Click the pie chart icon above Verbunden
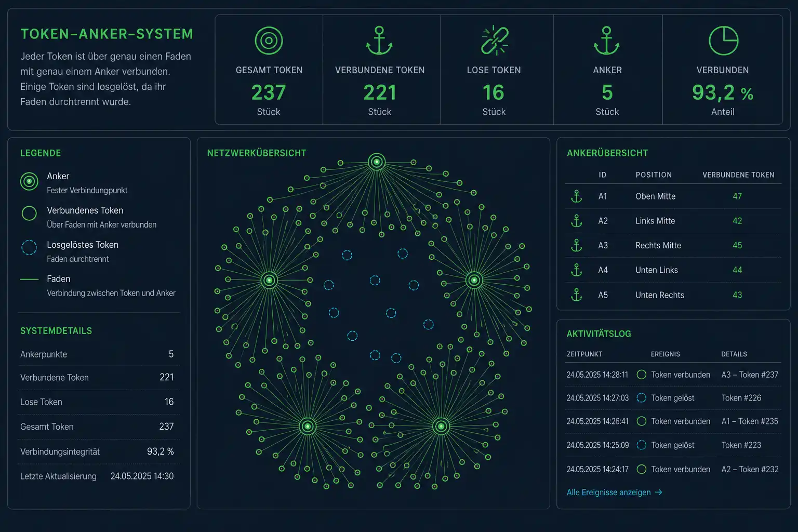This screenshot has height=532, width=798. click(723, 41)
